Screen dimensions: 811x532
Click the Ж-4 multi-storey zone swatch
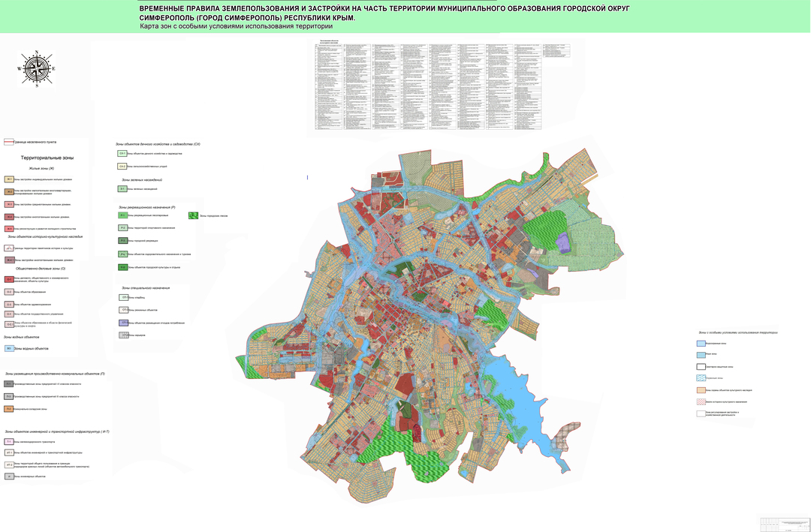pyautogui.click(x=9, y=216)
